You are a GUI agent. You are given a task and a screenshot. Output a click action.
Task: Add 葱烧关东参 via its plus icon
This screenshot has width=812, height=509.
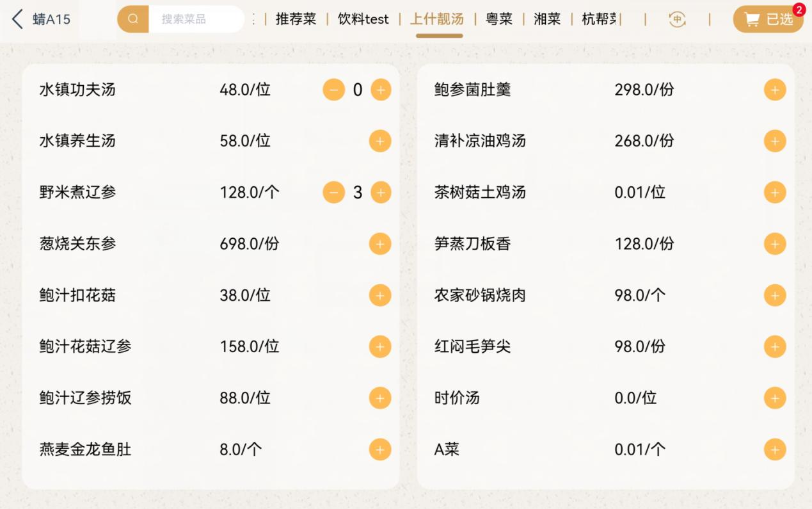pyautogui.click(x=380, y=244)
